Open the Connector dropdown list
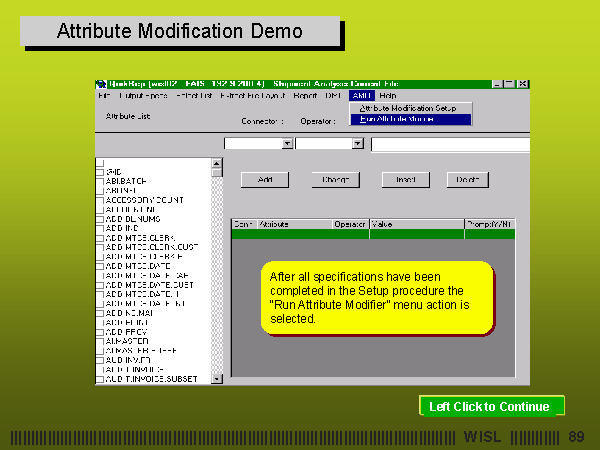The image size is (600, 450). pos(287,144)
